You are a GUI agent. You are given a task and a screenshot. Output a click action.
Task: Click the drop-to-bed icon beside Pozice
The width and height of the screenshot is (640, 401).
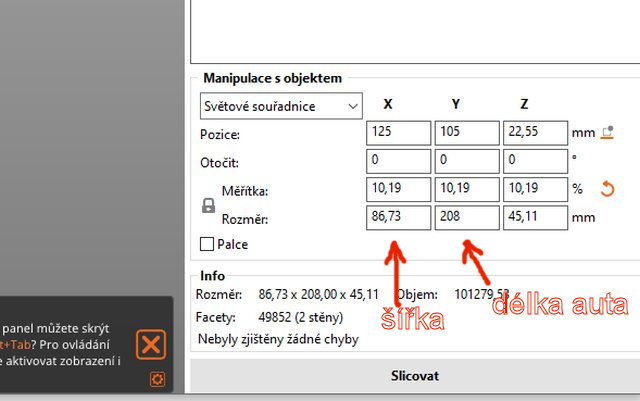606,132
